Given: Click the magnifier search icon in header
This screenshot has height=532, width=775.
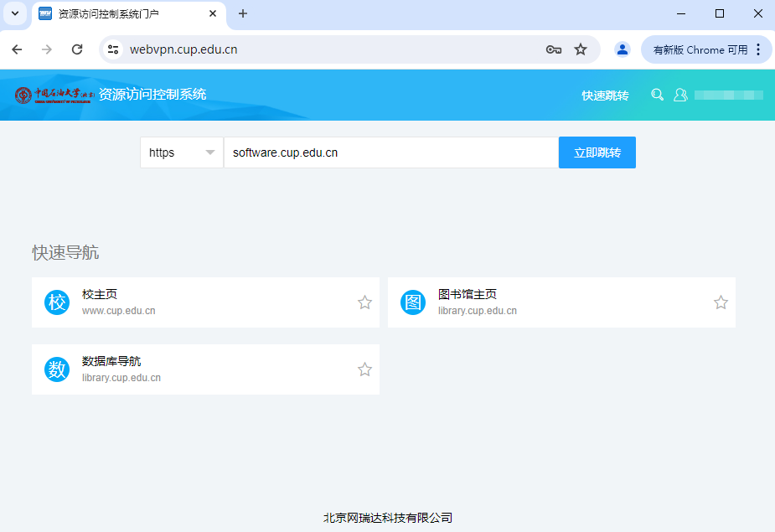Looking at the screenshot, I should click(x=657, y=95).
